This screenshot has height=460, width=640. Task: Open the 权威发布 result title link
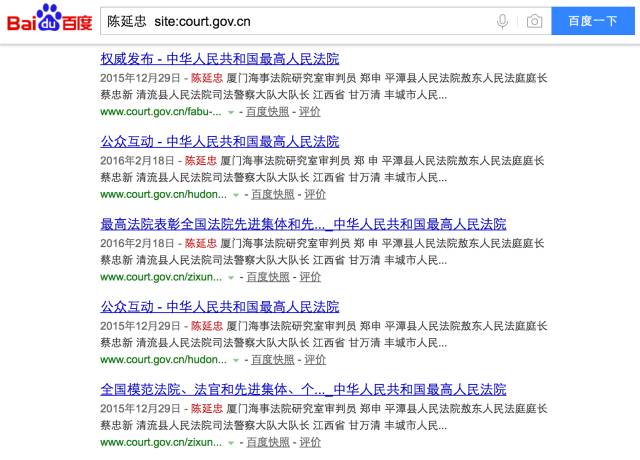[220, 59]
